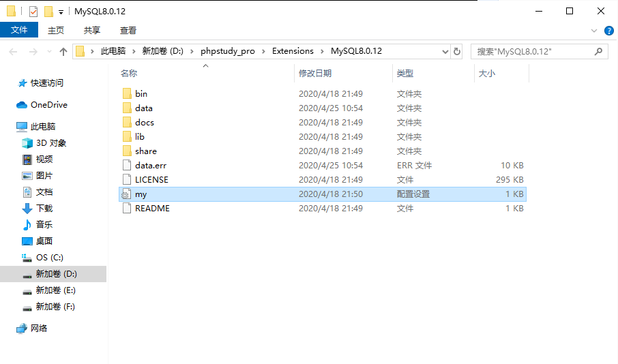This screenshot has width=618, height=364.
Task: Open the 文件 menu tab
Action: tap(19, 30)
